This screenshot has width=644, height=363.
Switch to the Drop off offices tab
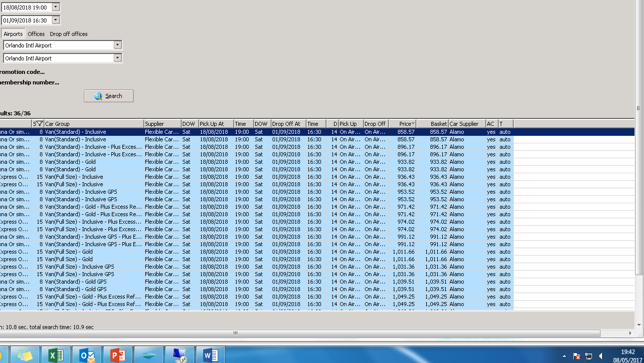[68, 34]
